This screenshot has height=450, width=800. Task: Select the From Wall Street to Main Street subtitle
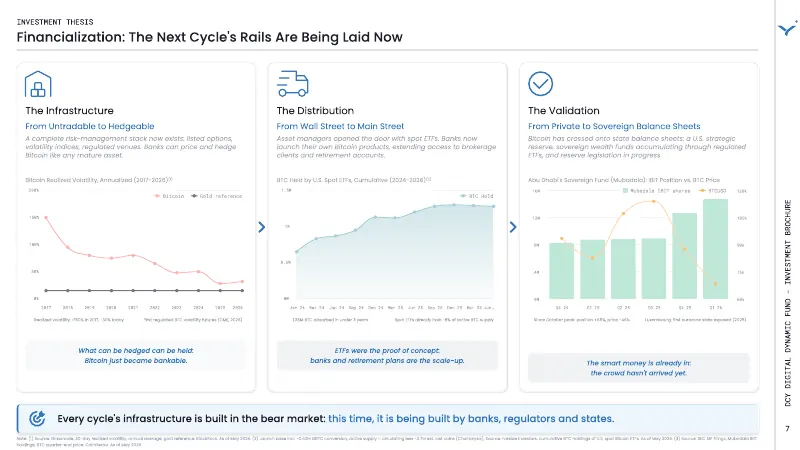pyautogui.click(x=340, y=126)
